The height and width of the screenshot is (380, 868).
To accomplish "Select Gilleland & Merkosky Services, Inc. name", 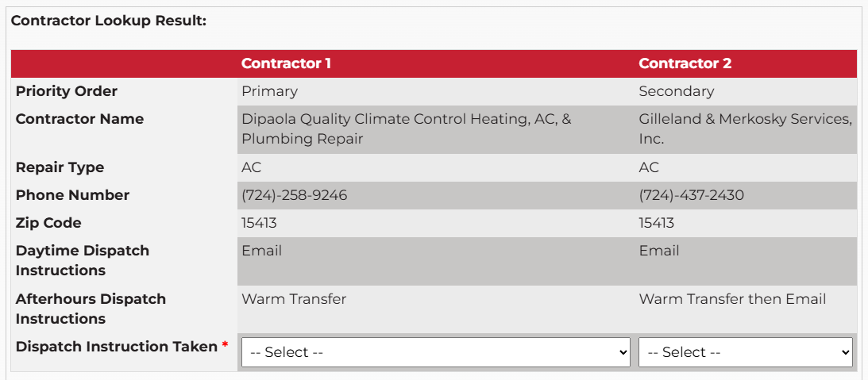I will coord(745,129).
